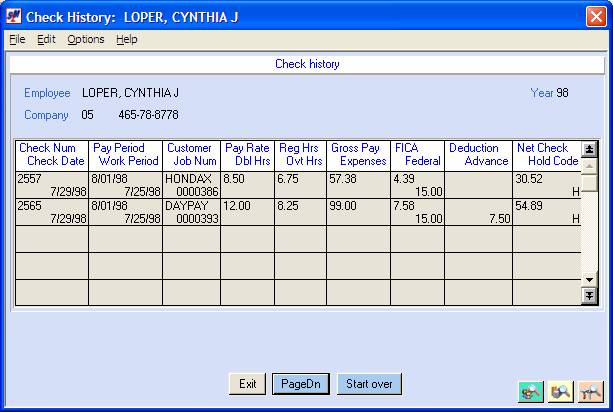
Task: Click regular hours 8.25
Action: pyautogui.click(x=288, y=206)
